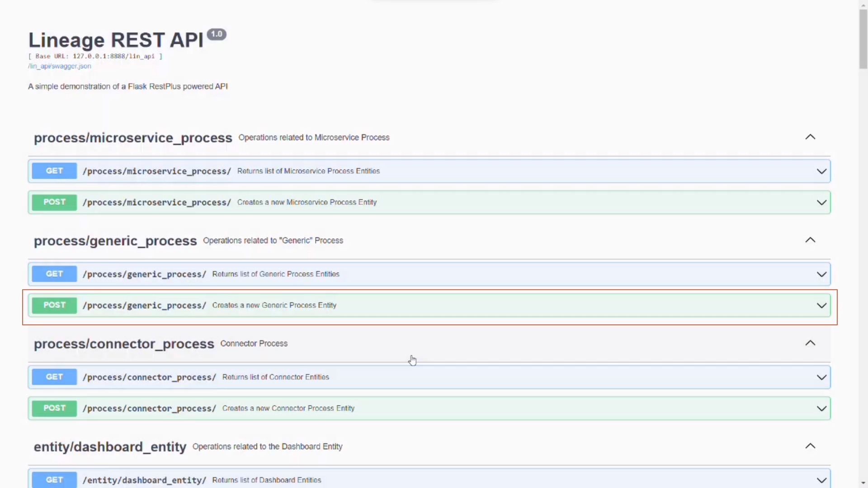This screenshot has width=868, height=488.
Task: Collapse the process/microservice_process section
Action: [810, 137]
